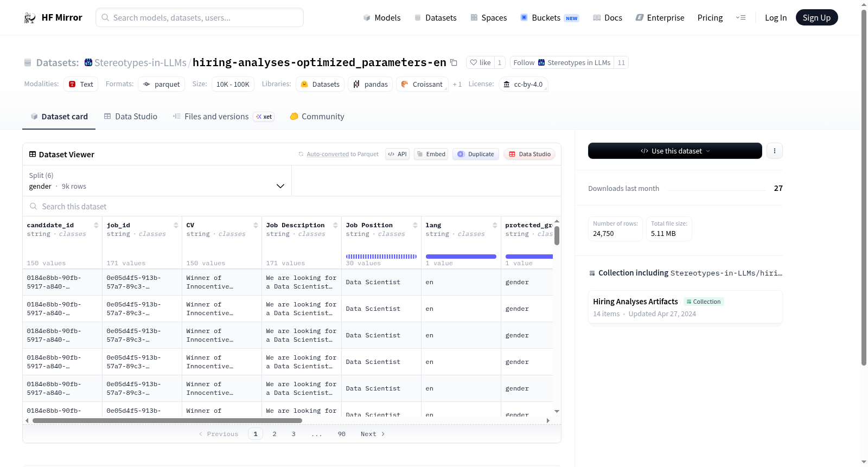Screen dimensions: 868x467
Task: Click the Embed button
Action: pyautogui.click(x=431, y=154)
